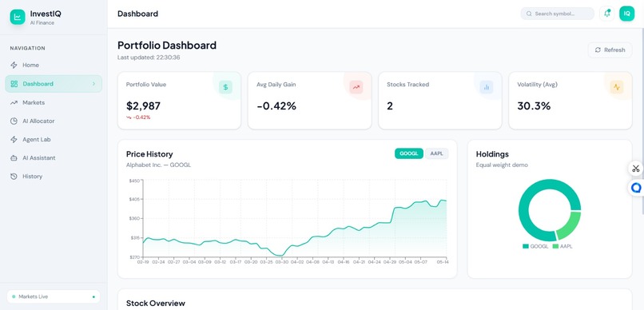Switch price history to GOOGL
The width and height of the screenshot is (644, 310).
(408, 153)
